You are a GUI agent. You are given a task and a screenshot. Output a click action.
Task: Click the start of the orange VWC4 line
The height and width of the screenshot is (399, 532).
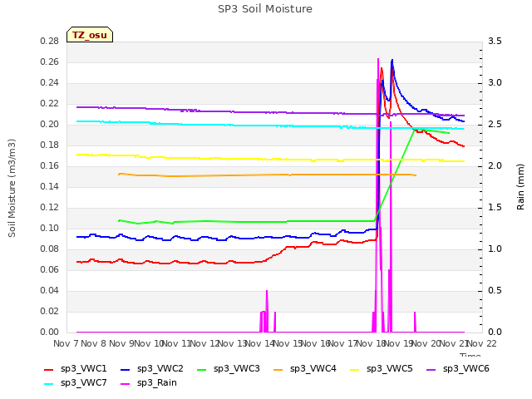click(x=119, y=174)
